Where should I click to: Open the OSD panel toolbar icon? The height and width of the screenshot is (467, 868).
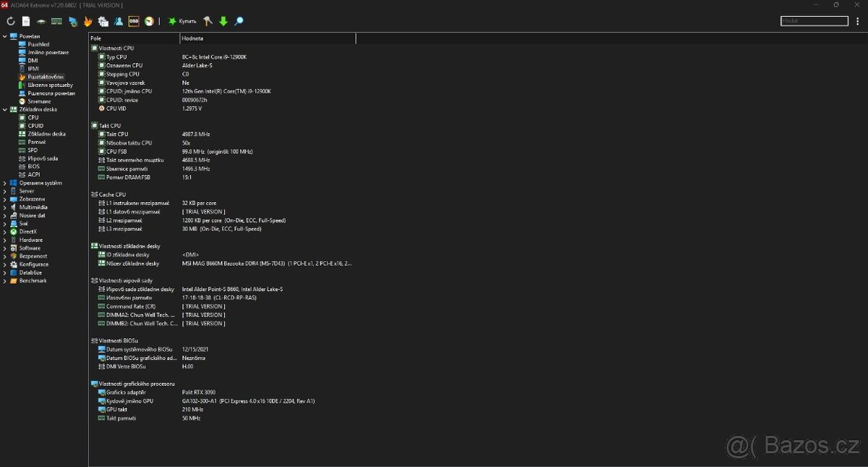[x=134, y=22]
